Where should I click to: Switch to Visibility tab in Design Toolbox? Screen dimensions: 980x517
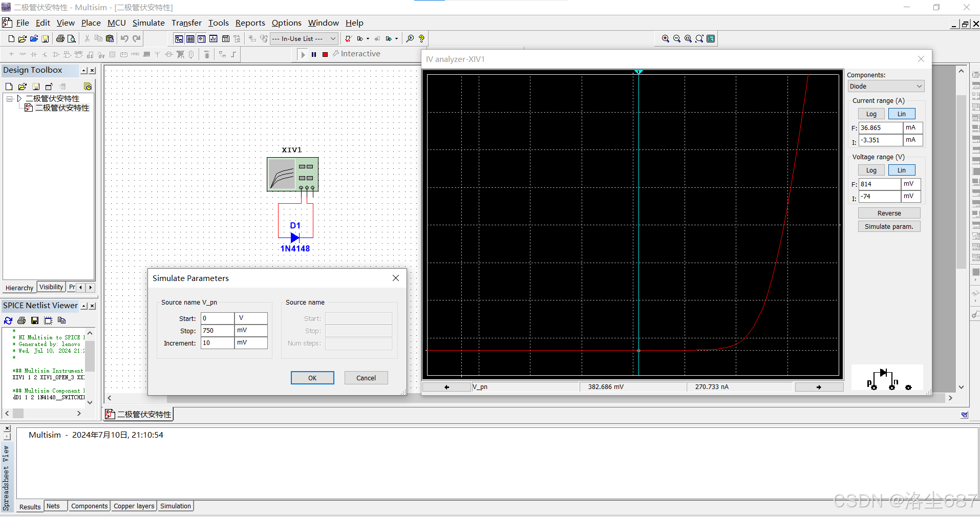(51, 287)
